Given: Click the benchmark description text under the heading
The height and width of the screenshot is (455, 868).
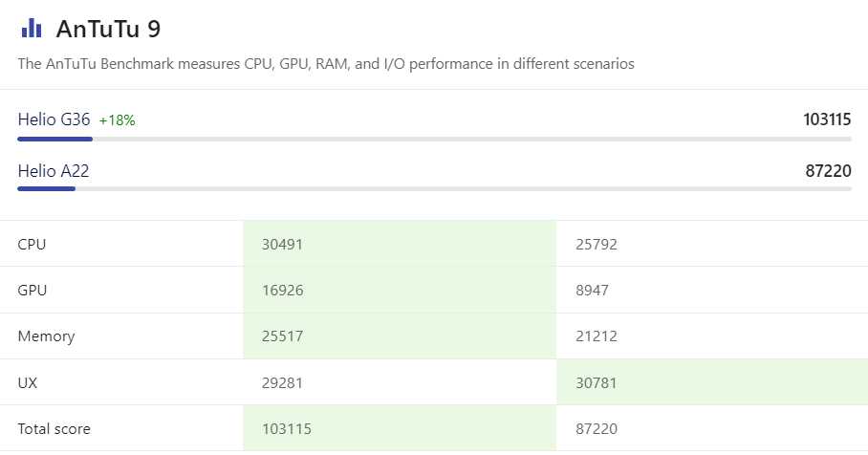Looking at the screenshot, I should (326, 64).
